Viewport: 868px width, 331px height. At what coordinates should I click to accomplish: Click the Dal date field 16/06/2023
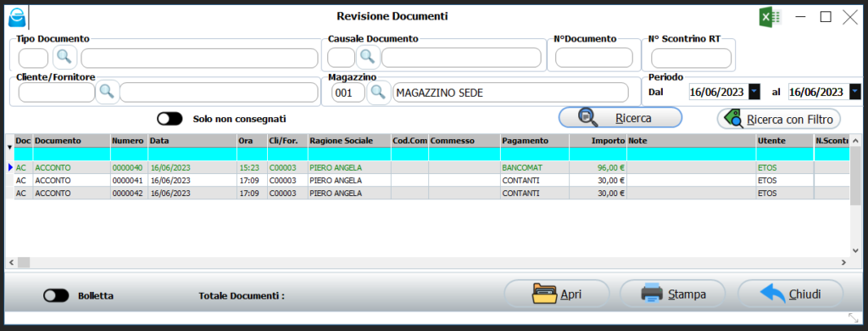[x=719, y=92]
